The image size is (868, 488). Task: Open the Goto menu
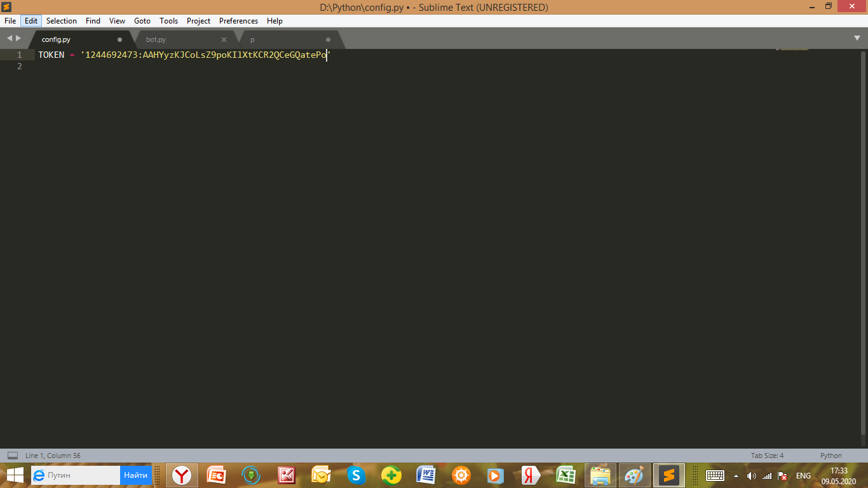pyautogui.click(x=142, y=21)
